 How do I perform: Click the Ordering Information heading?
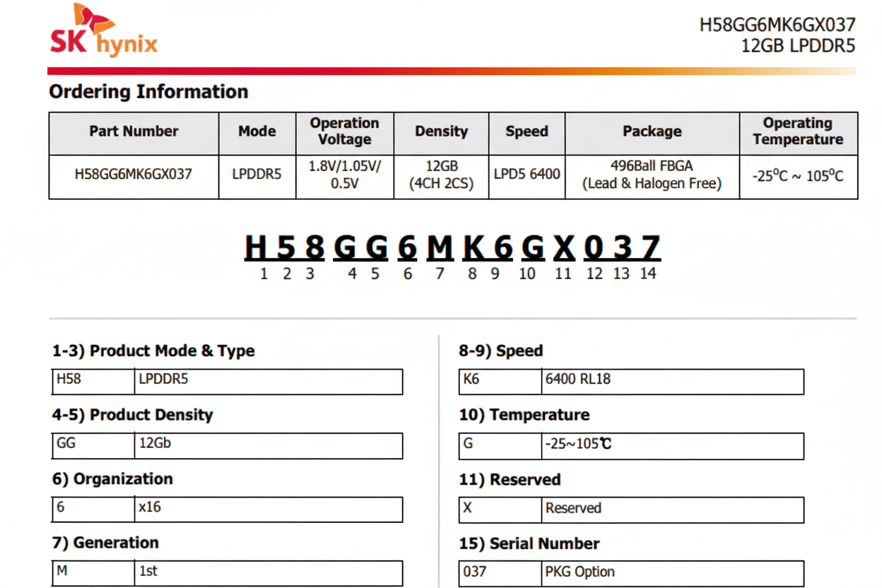pyautogui.click(x=148, y=92)
